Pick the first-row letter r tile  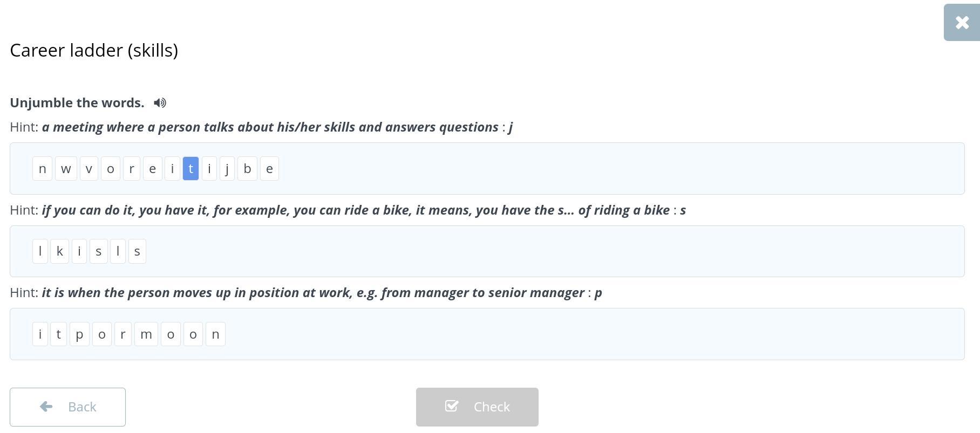pos(131,169)
